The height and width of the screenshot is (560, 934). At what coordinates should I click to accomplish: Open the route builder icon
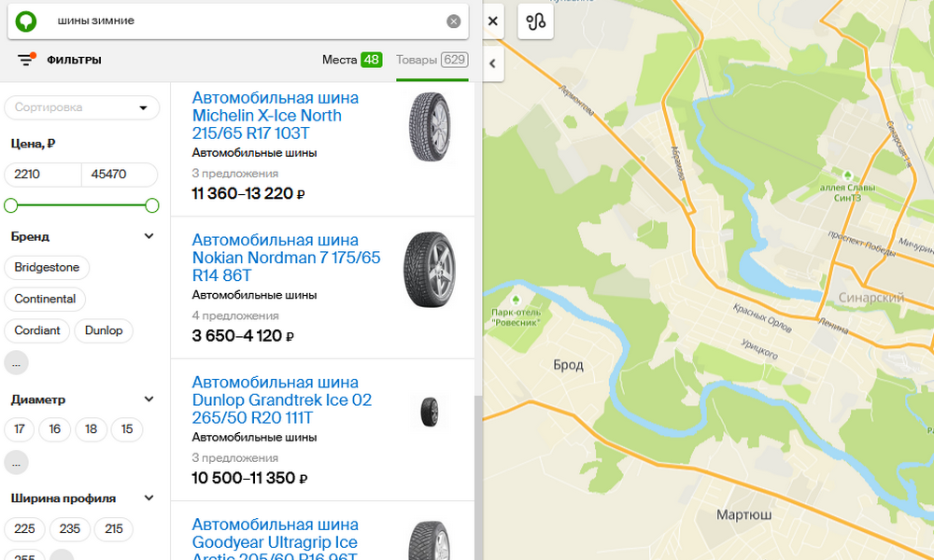(x=535, y=21)
